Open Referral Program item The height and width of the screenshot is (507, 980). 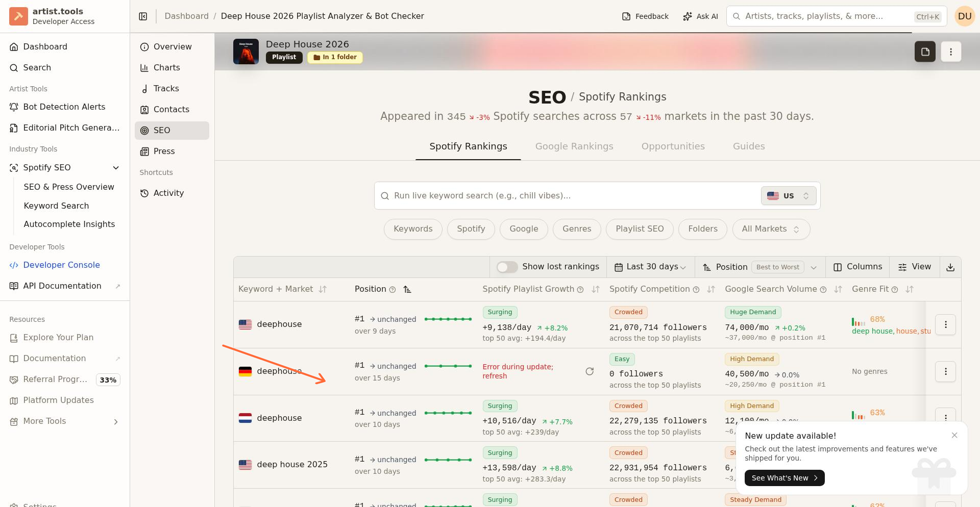[65, 379]
